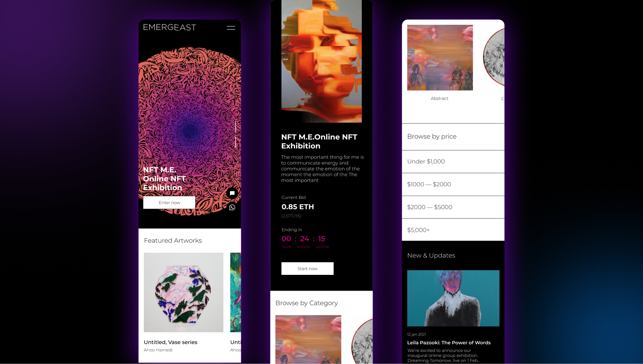Viewport: 643px width, 364px height.
Task: Open the WhatsApp icon
Action: [232, 207]
